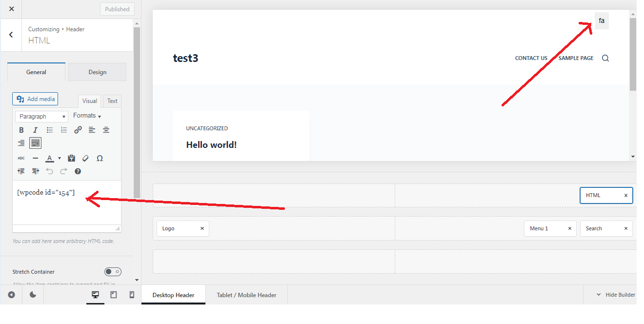The width and height of the screenshot is (644, 324).
Task: Toggle dark mode moon icon
Action: [33, 295]
